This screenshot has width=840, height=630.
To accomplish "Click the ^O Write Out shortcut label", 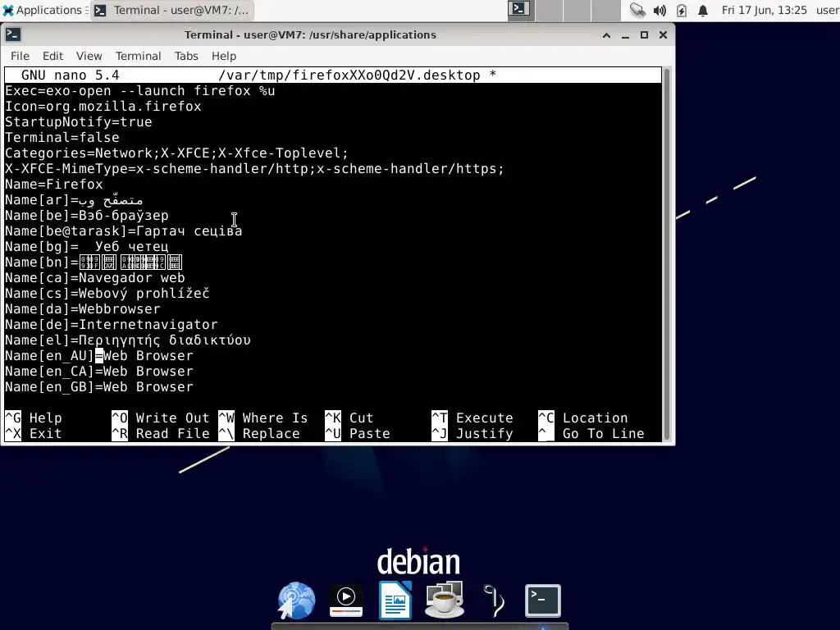I will 160,418.
